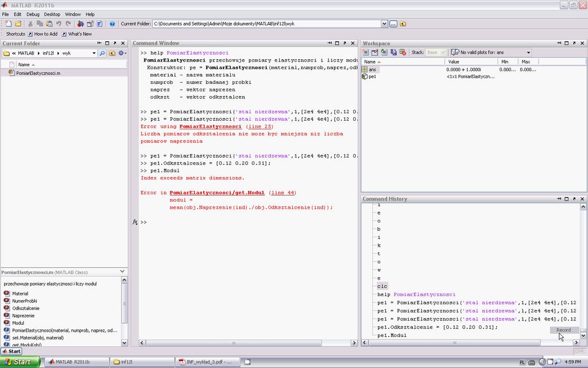Image resolution: width=588 pixels, height=368 pixels.
Task: Click the Copy toolbar icon
Action: coord(40,24)
